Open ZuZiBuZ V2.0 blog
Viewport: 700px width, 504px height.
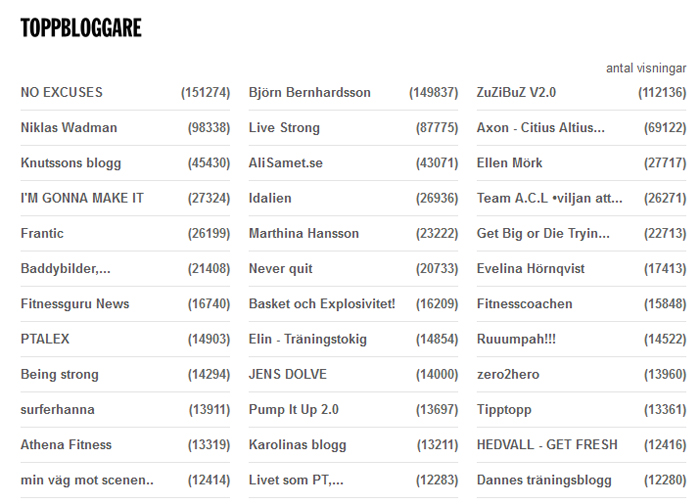click(516, 93)
